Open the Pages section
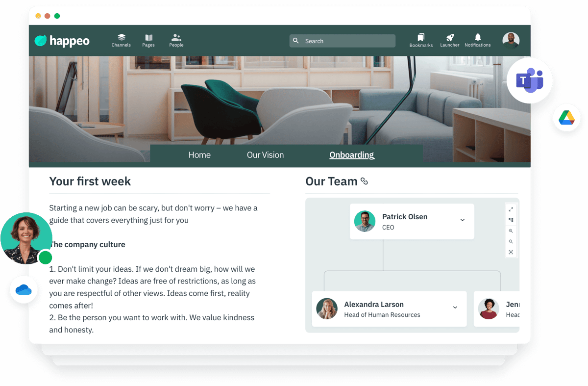588x386 pixels. point(148,40)
